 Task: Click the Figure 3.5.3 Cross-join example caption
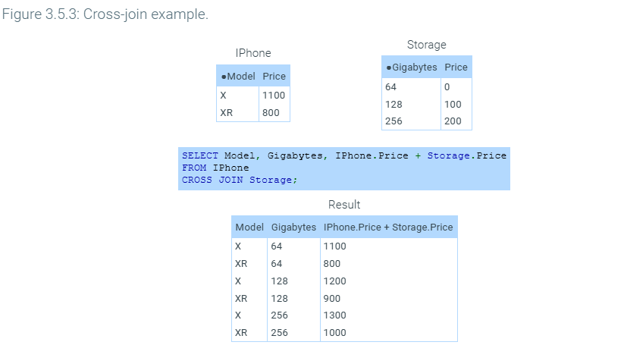point(105,16)
